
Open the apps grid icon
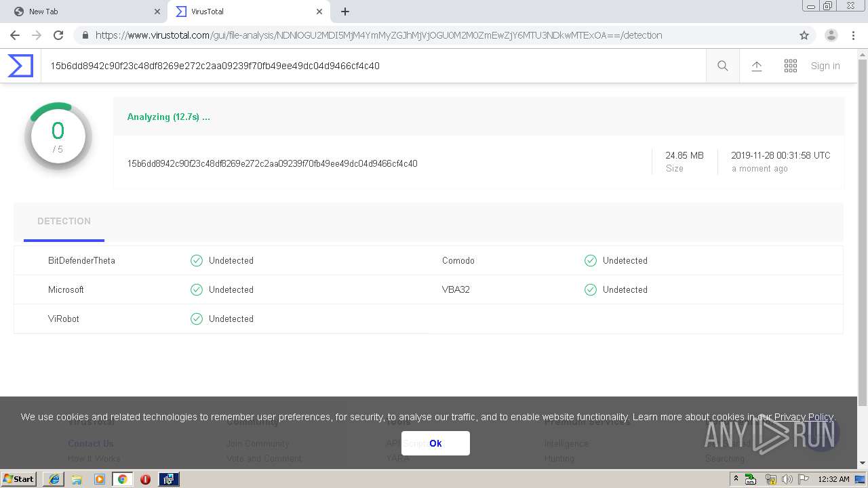[x=791, y=66]
